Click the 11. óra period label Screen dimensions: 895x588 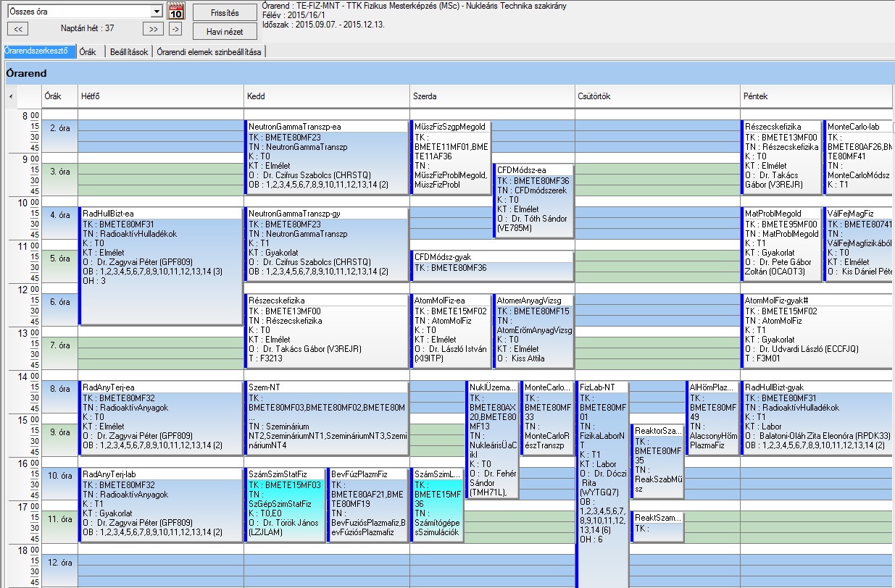click(59, 519)
